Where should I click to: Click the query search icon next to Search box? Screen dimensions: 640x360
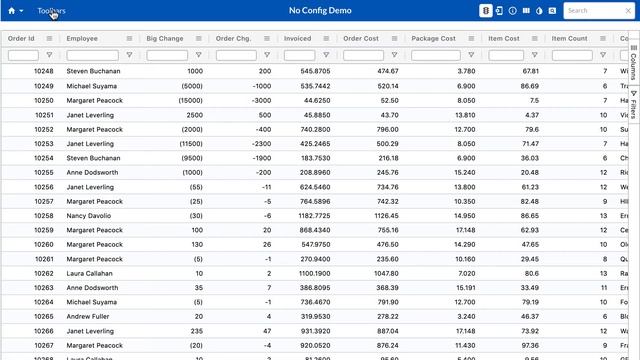coord(552,11)
